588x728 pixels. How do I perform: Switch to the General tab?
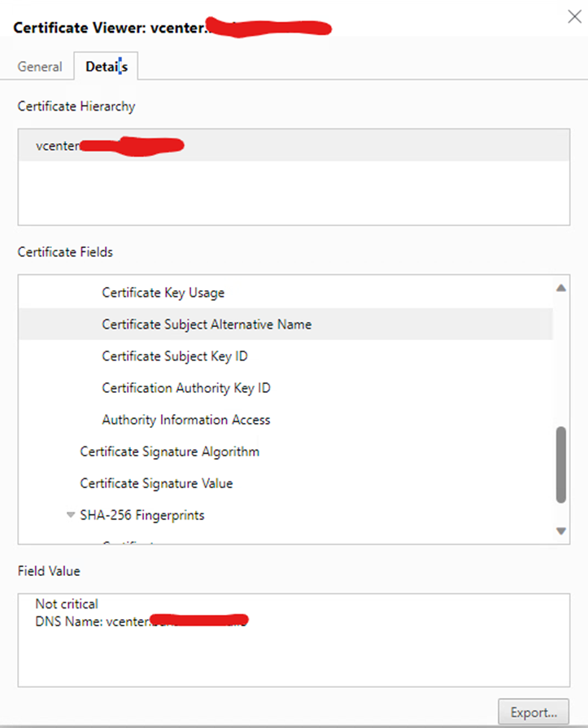click(40, 67)
